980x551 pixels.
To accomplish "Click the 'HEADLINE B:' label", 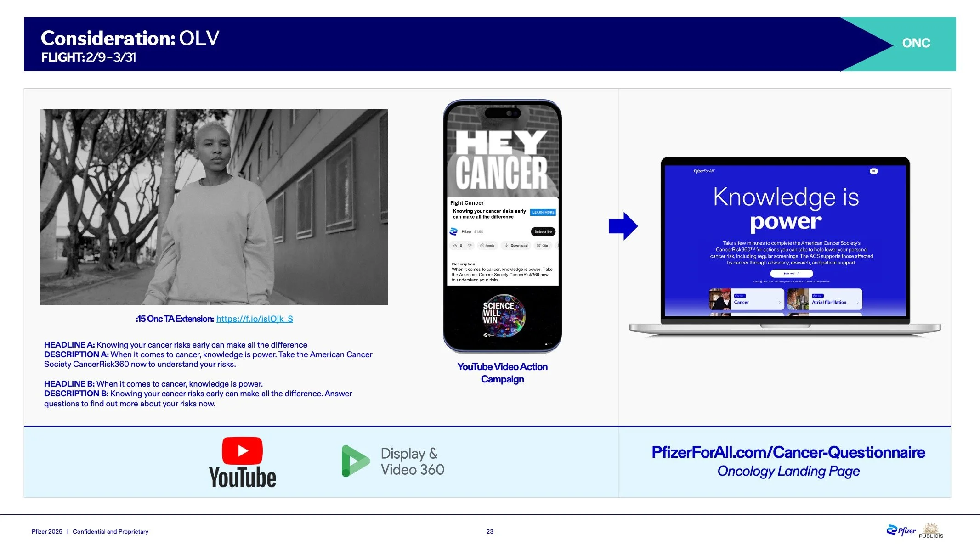I will tap(69, 384).
